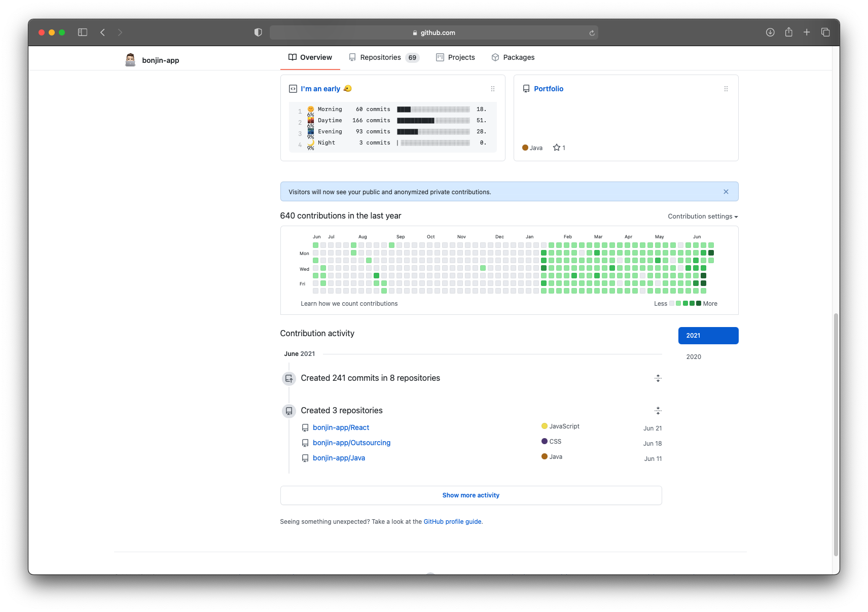Click the repositories count badge 69
The height and width of the screenshot is (612, 868).
pos(412,58)
